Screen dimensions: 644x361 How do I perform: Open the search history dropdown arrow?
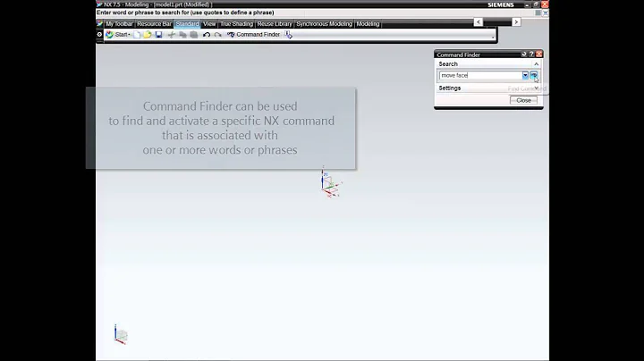click(525, 75)
